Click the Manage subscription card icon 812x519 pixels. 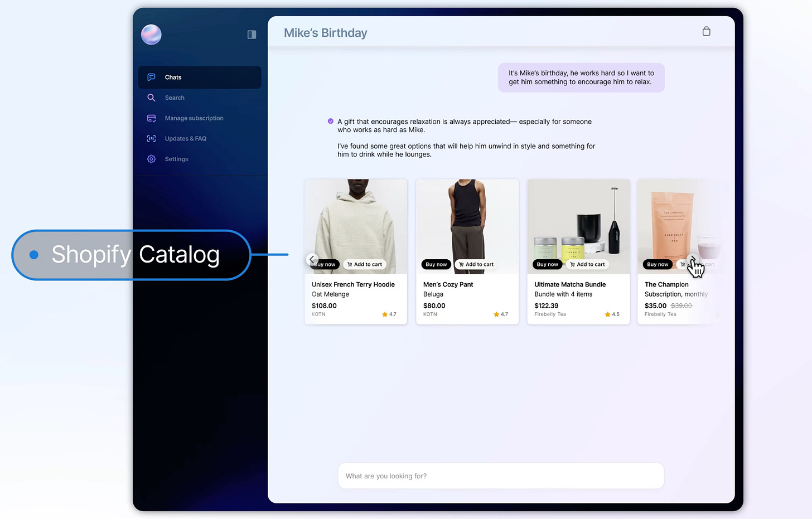click(x=151, y=118)
